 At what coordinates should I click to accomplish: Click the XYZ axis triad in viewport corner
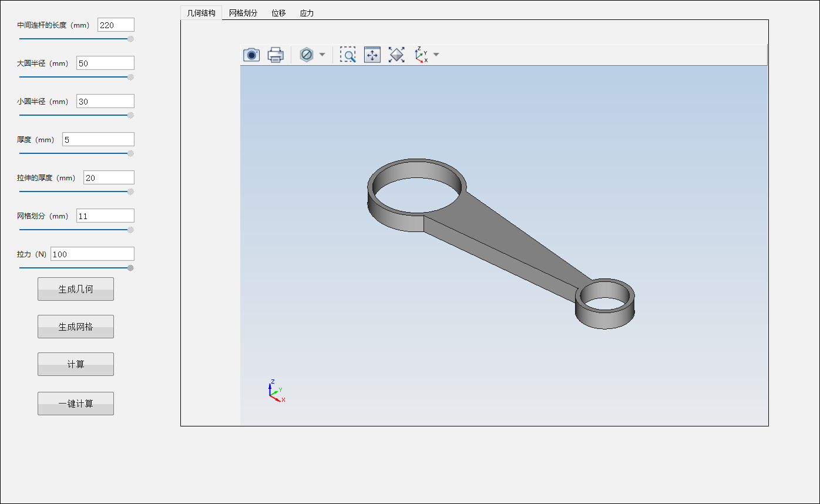coord(276,391)
